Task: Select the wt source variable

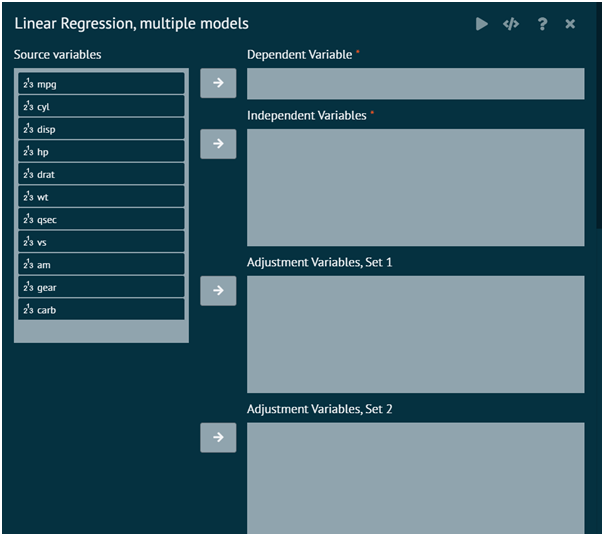Action: [x=101, y=197]
